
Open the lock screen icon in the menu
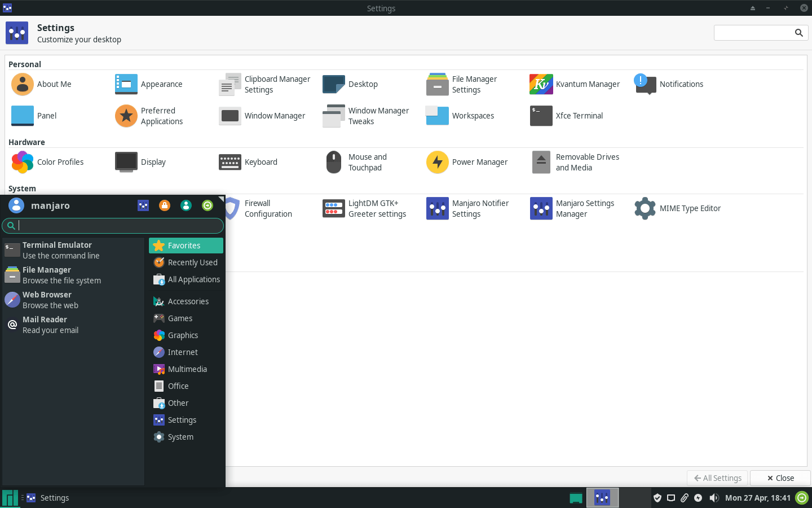tap(164, 205)
